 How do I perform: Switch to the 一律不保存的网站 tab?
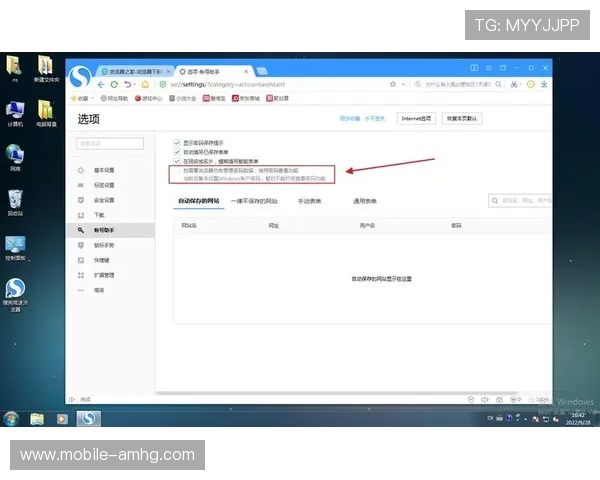click(254, 201)
